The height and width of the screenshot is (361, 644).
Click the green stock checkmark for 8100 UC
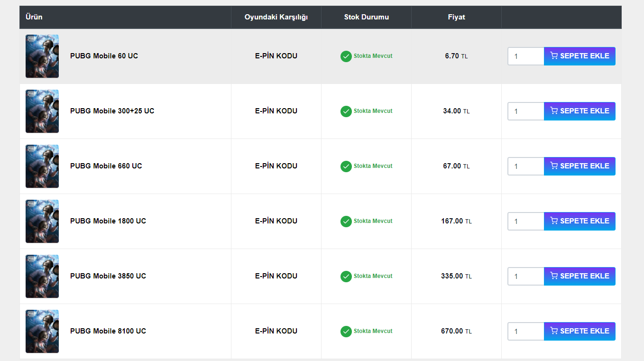[346, 332]
